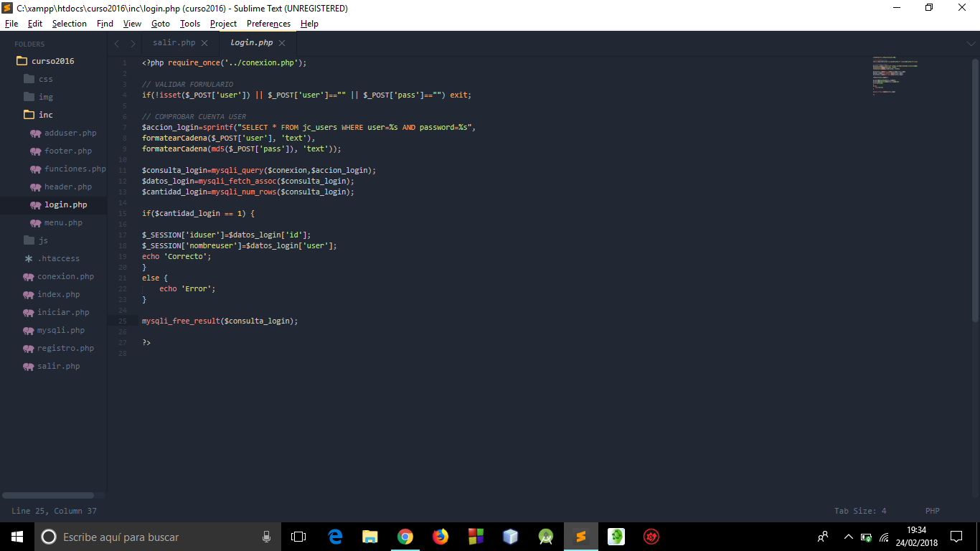Click the forward tab navigation arrow

pyautogui.click(x=133, y=43)
